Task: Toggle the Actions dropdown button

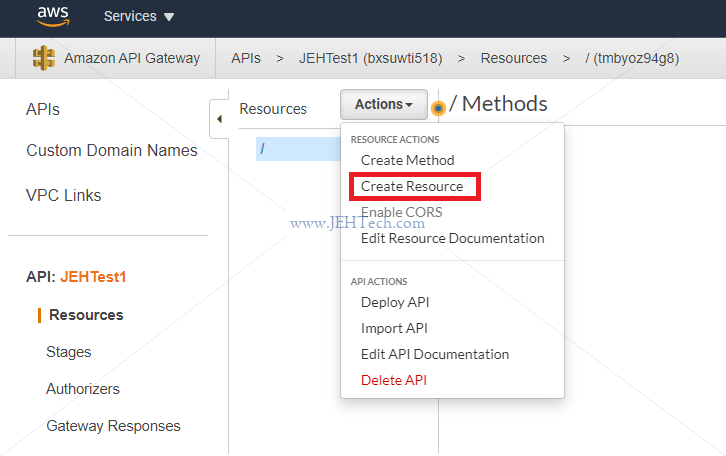Action: [x=384, y=105]
